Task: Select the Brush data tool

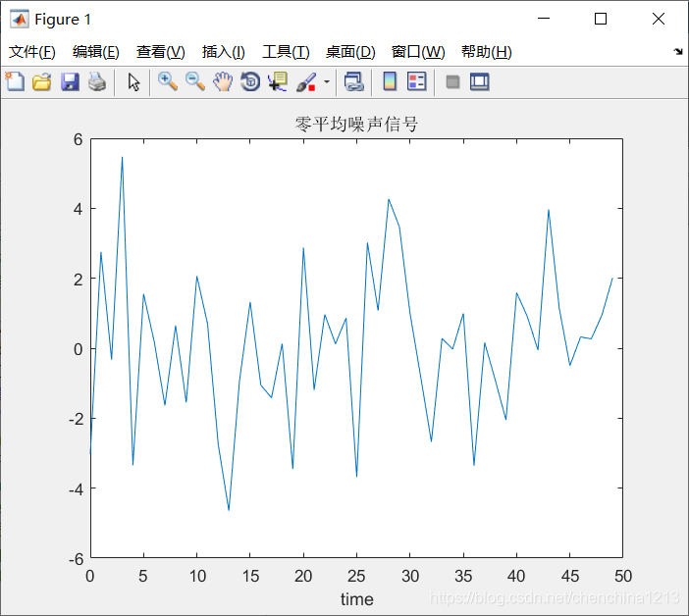Action: click(x=306, y=82)
